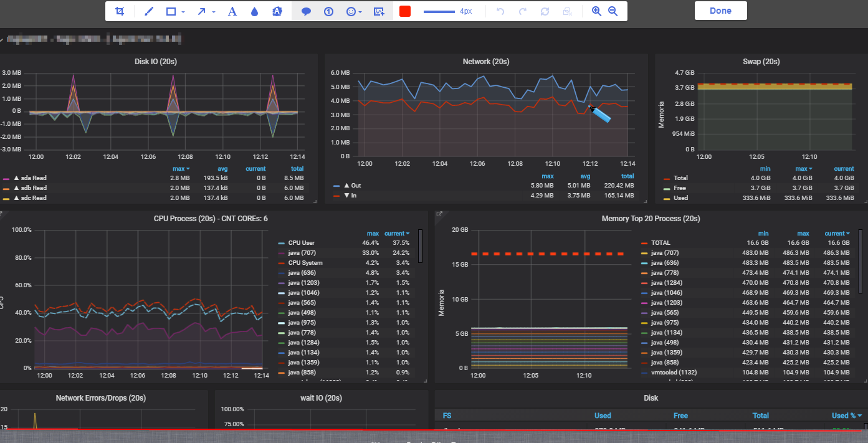Sort Disk IO legend by max column
The image size is (868, 443).
pos(181,169)
